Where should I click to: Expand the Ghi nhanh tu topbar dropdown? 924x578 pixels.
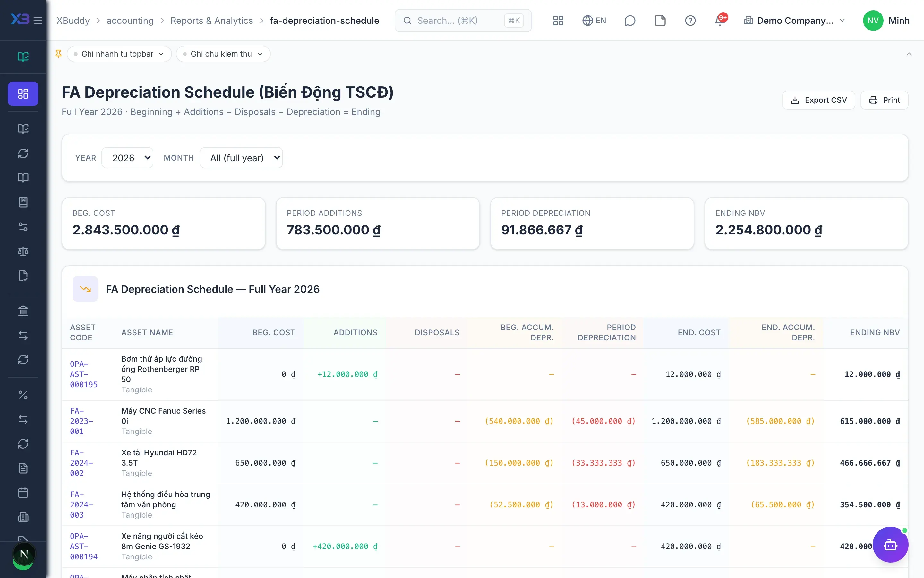pos(119,54)
